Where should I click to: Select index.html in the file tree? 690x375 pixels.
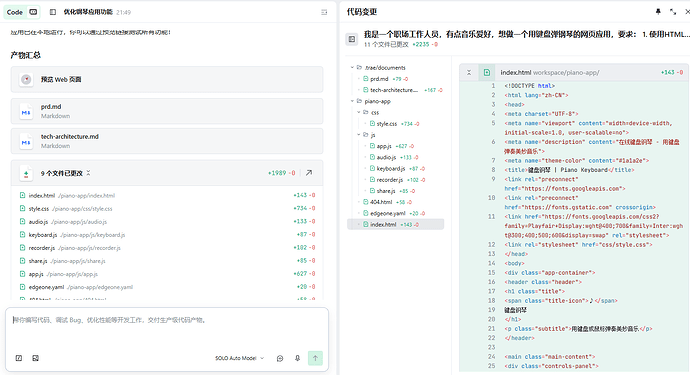point(396,224)
